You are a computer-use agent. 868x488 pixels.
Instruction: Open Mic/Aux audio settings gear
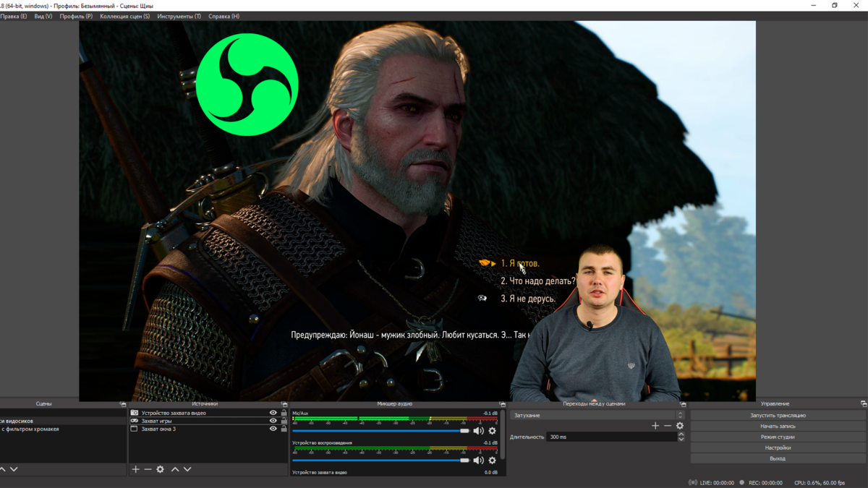(x=493, y=431)
